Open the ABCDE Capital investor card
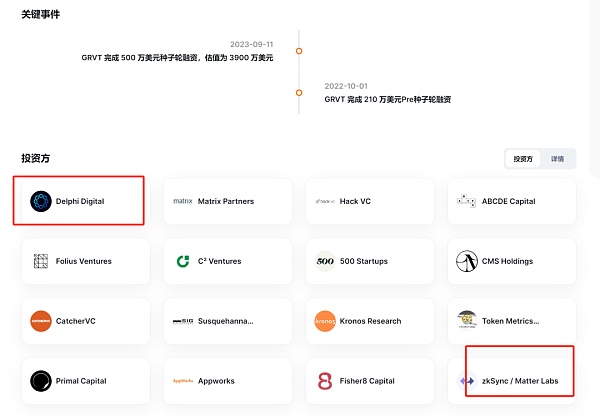Image resolution: width=600 pixels, height=416 pixels. point(512,201)
